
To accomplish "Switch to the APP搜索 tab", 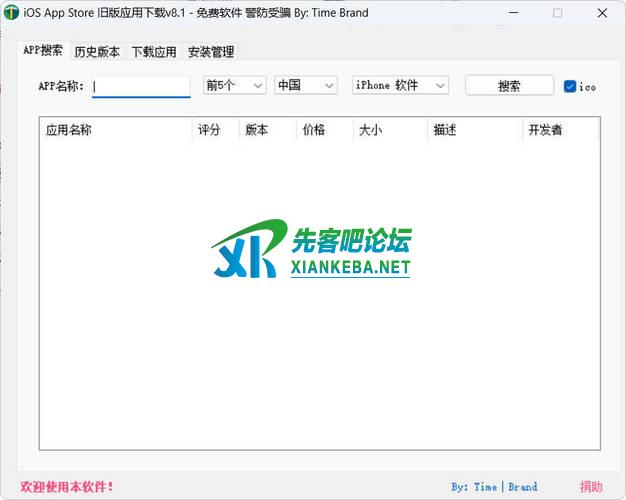I will [x=43, y=51].
